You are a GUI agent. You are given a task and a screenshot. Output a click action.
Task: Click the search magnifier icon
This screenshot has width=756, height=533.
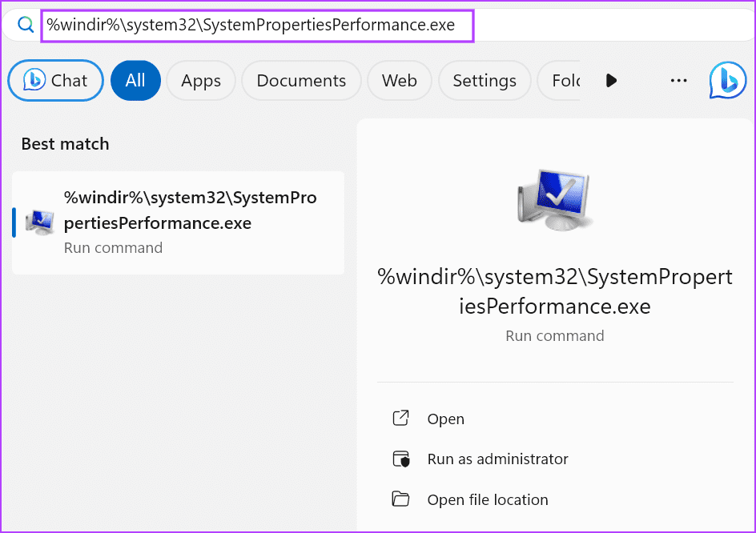(26, 26)
